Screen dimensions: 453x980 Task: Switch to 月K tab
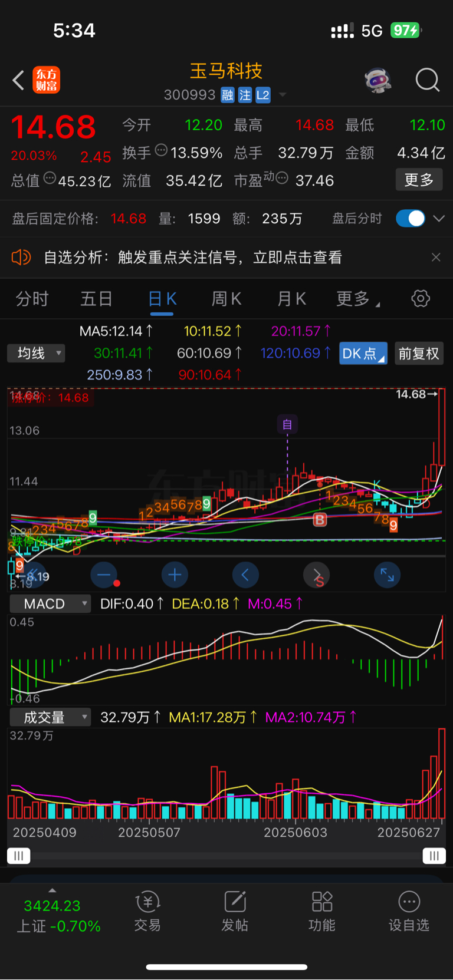[x=291, y=299]
